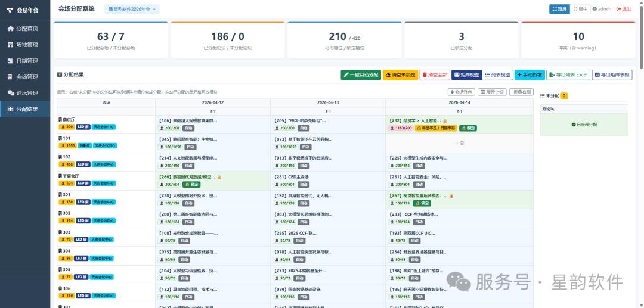Image resolution: width=644 pixels, height=308 pixels.
Task: Click the lock icon next to forum 【232】
Action: click(x=445, y=120)
